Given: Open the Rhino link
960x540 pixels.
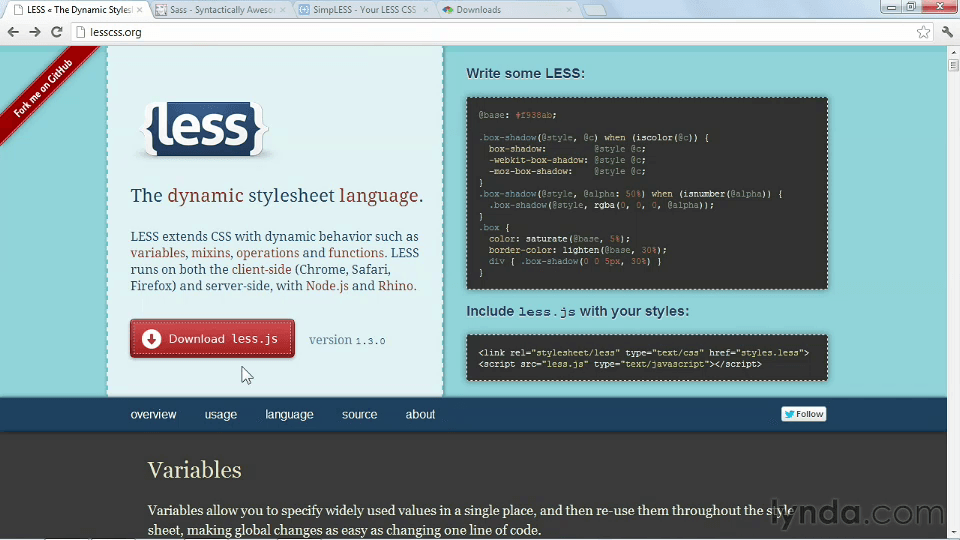Looking at the screenshot, I should (x=396, y=286).
